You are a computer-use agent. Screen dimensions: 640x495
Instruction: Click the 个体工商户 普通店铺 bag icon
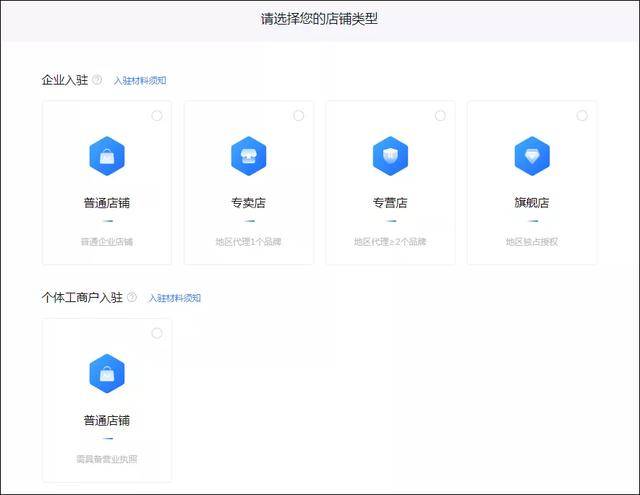(x=106, y=374)
